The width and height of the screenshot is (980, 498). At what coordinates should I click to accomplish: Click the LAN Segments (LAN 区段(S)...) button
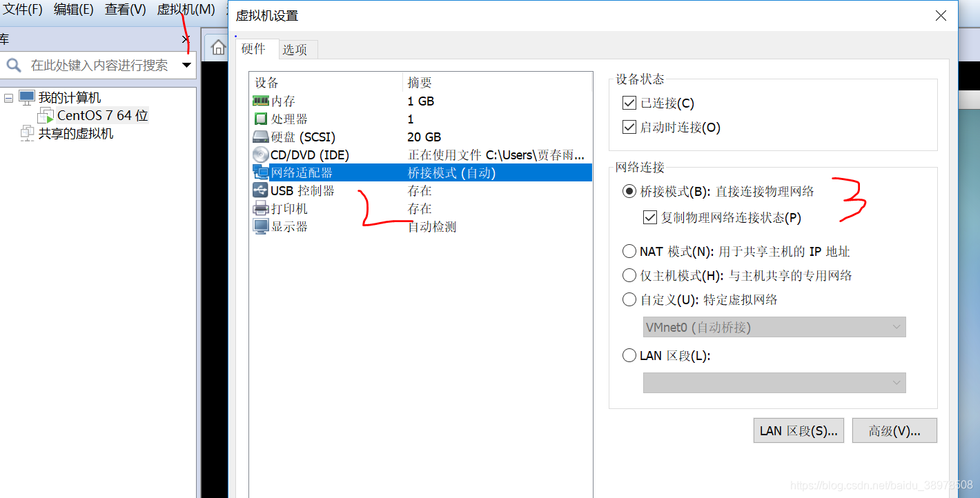(x=798, y=431)
